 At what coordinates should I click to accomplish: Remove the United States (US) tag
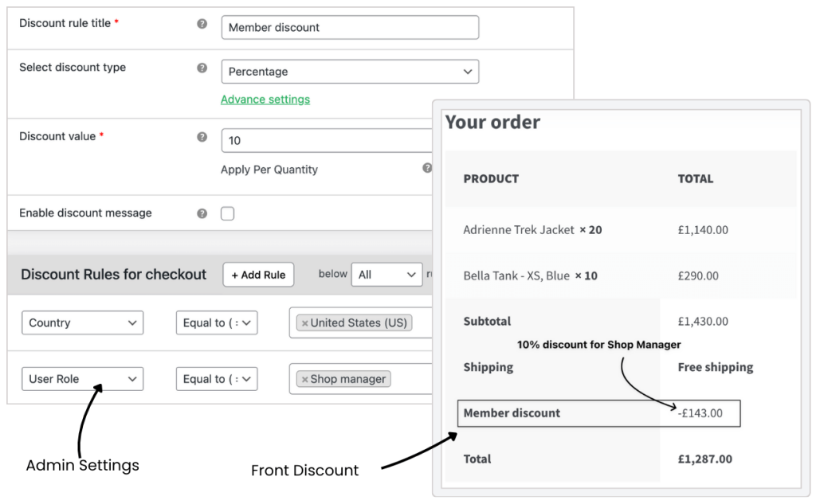pos(304,323)
